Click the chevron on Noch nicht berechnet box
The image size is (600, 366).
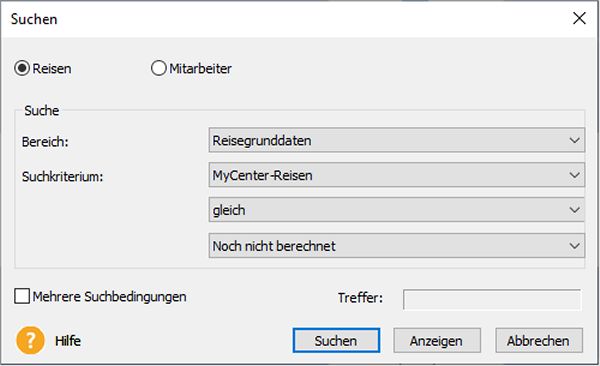574,246
